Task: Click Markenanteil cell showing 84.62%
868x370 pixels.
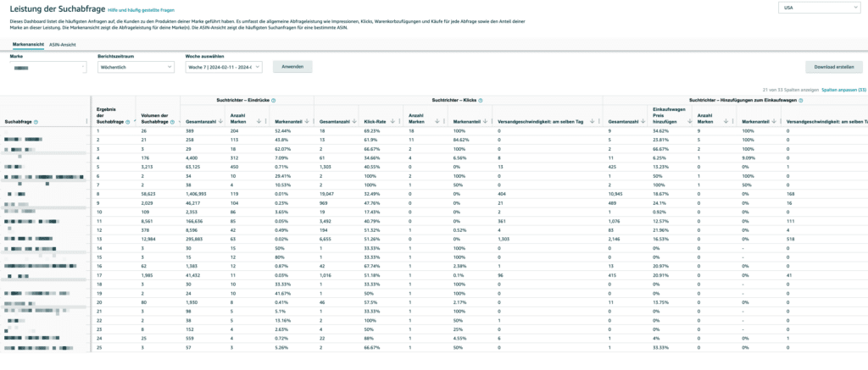Action: [461, 140]
